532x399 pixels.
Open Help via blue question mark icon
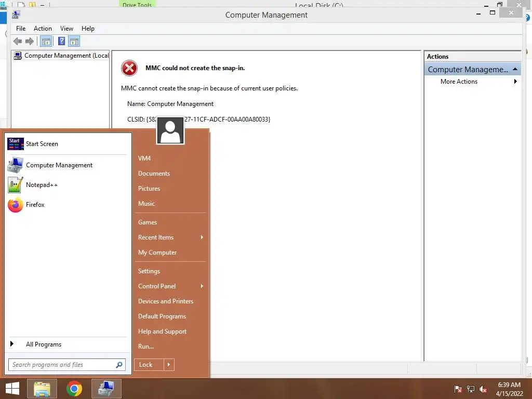(61, 42)
